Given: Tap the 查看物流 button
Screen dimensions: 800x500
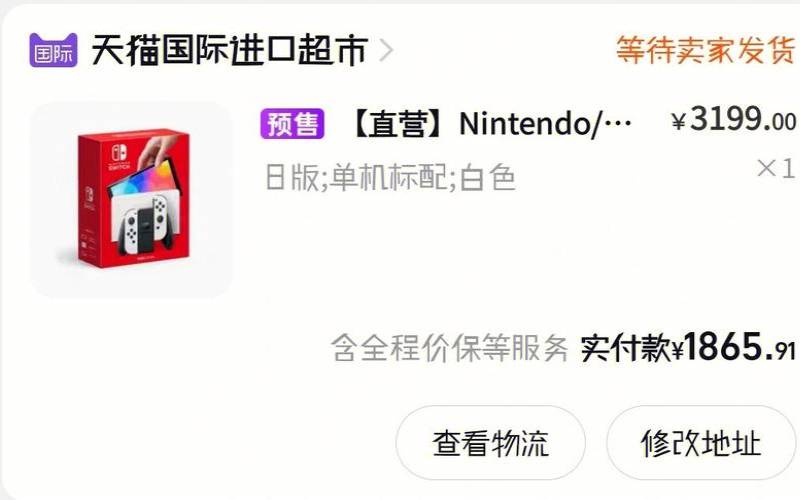Looking at the screenshot, I should click(x=490, y=443).
